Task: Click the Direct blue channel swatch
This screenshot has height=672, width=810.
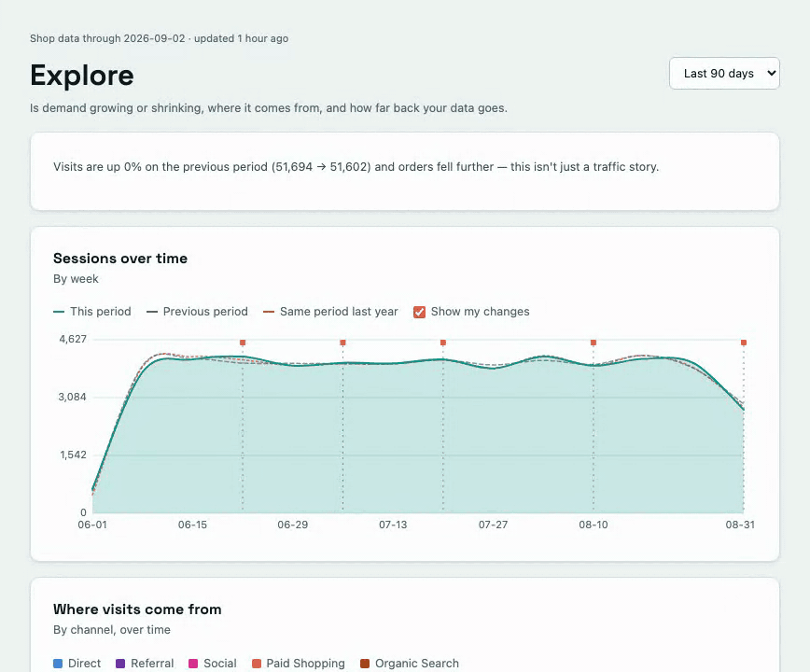Action: pos(58,664)
